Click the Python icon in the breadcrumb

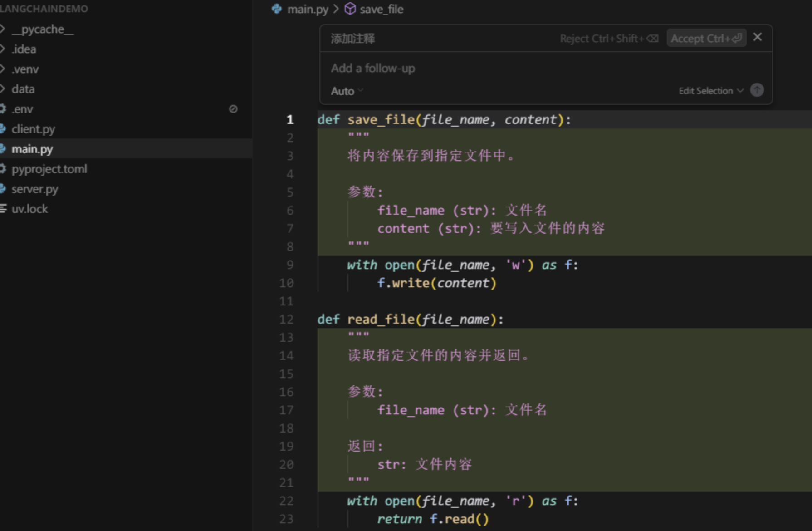tap(277, 9)
